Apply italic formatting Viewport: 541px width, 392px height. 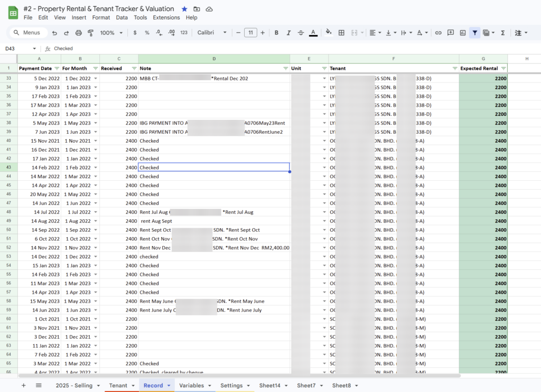pos(288,32)
